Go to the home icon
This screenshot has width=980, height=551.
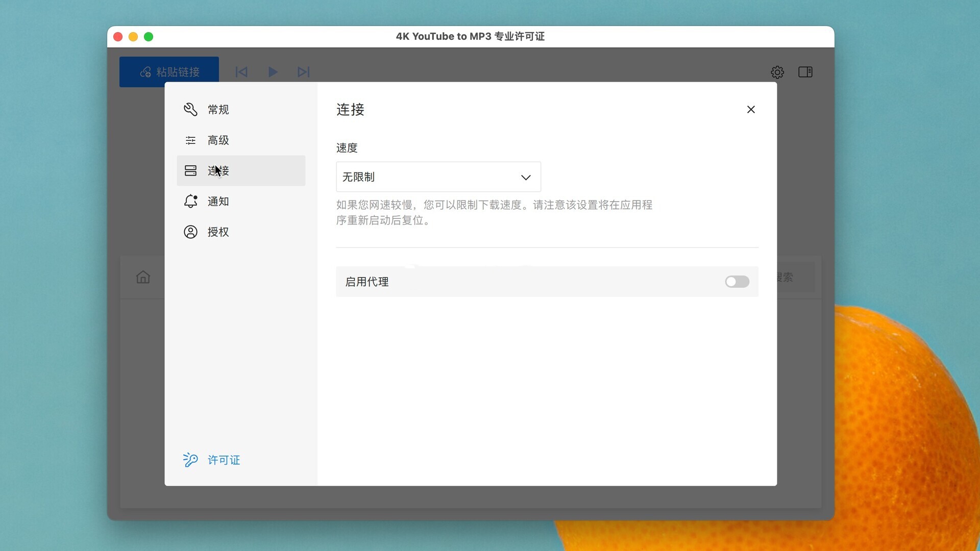pyautogui.click(x=143, y=277)
